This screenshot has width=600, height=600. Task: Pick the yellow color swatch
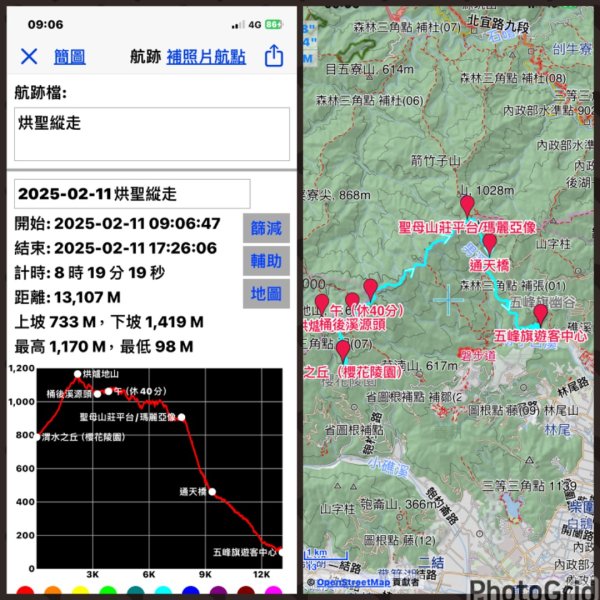click(x=80, y=590)
